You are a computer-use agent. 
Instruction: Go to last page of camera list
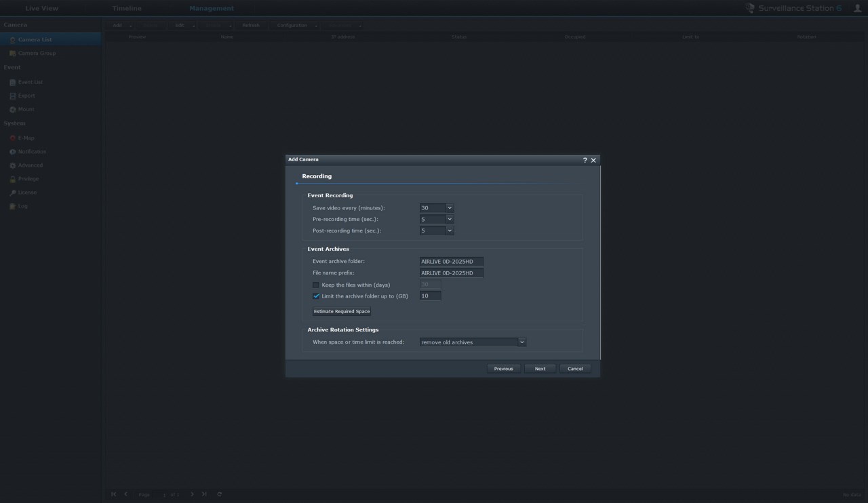click(204, 494)
